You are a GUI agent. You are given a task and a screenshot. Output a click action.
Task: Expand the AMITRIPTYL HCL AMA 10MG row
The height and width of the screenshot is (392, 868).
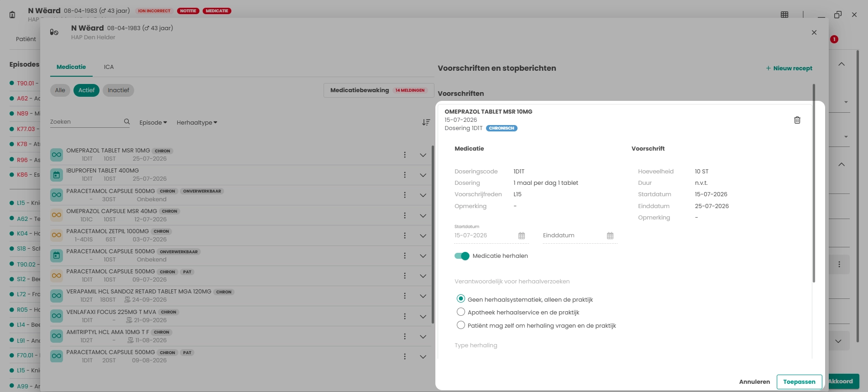point(423,337)
